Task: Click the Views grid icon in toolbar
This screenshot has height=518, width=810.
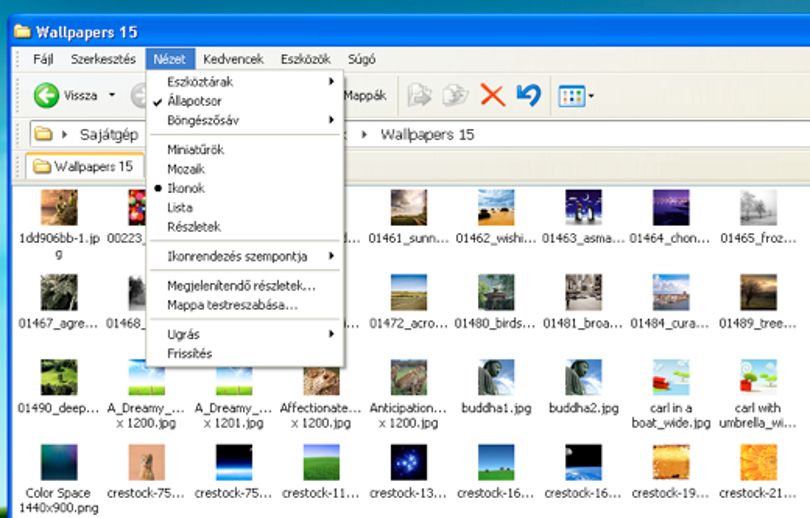Action: click(x=571, y=96)
